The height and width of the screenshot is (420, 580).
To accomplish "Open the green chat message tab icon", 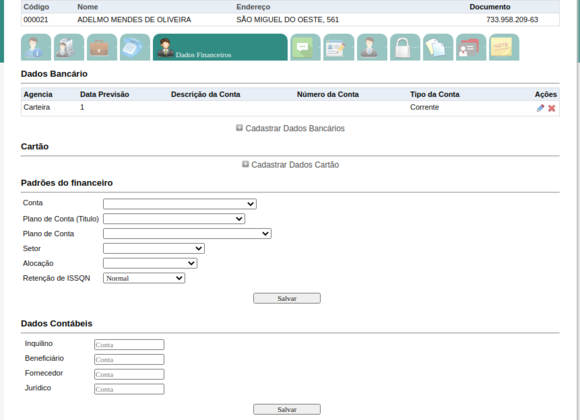I will (306, 47).
